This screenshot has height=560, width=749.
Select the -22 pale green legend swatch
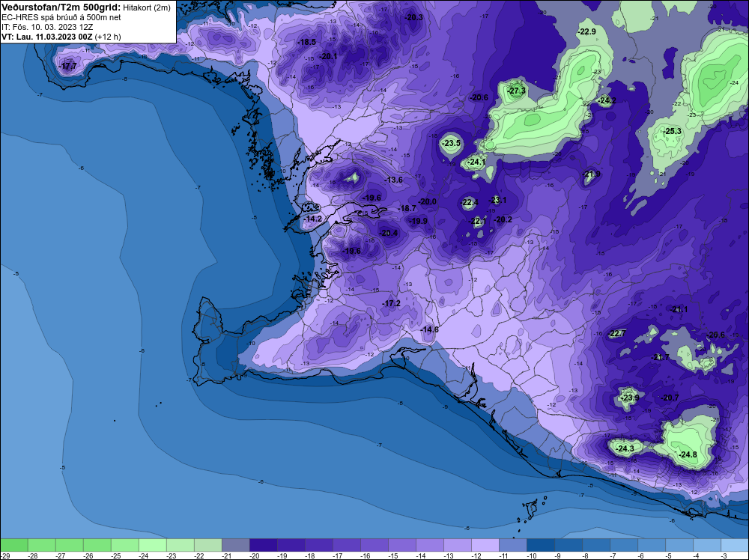point(208,545)
